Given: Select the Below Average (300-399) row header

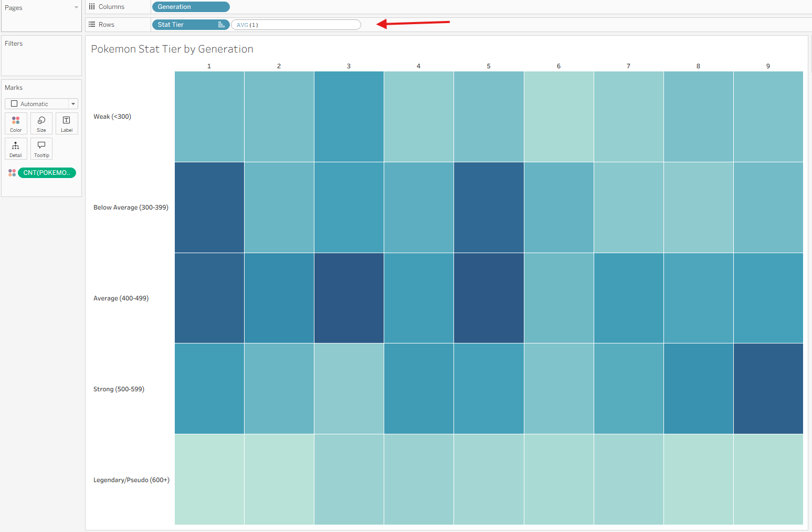Looking at the screenshot, I should pyautogui.click(x=131, y=207).
